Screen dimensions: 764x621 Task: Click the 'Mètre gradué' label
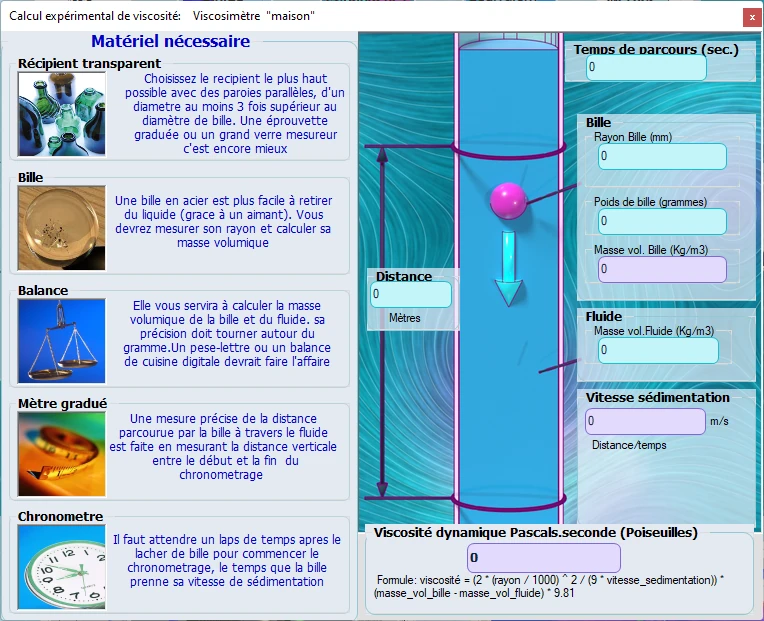coord(62,403)
